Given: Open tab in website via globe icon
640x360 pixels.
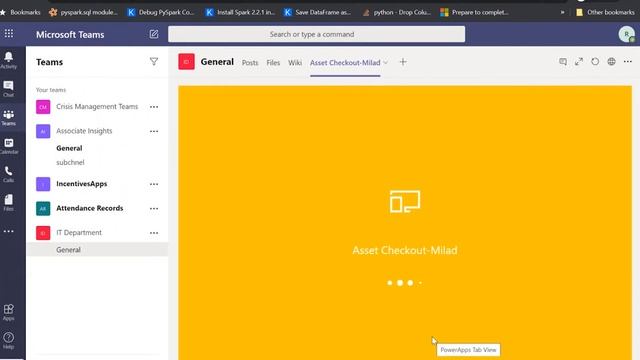Looking at the screenshot, I should [x=611, y=62].
